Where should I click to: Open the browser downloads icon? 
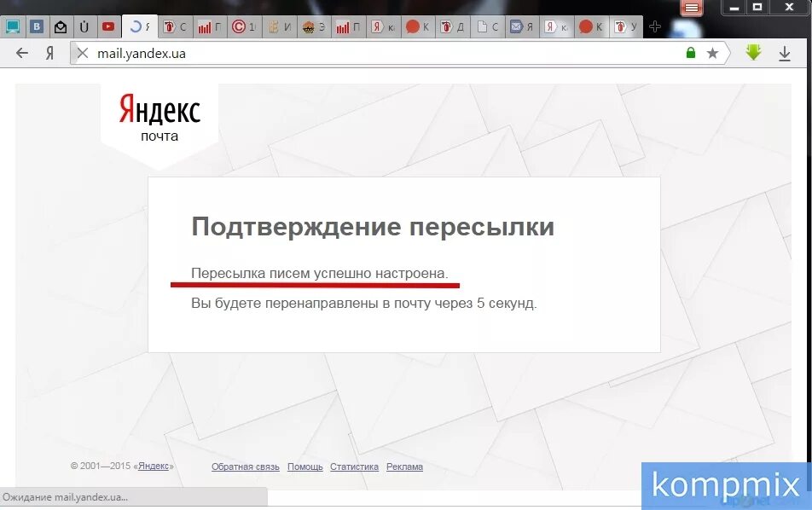(785, 54)
